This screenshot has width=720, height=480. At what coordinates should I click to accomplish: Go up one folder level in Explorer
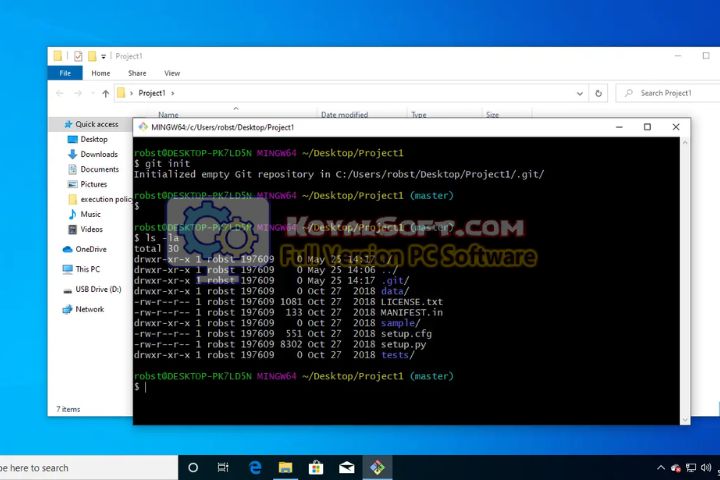coord(106,93)
